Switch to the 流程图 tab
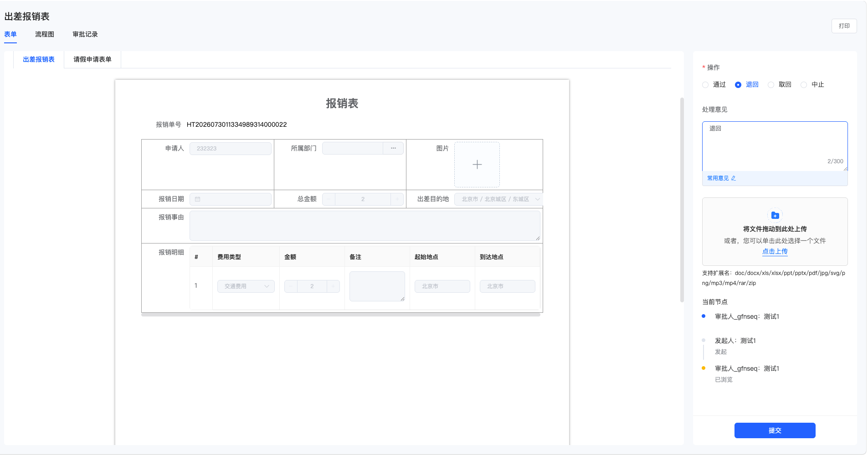The image size is (868, 456). 45,35
